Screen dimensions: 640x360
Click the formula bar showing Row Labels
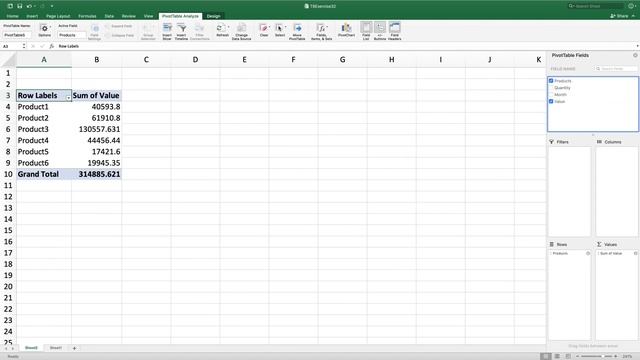(345, 46)
